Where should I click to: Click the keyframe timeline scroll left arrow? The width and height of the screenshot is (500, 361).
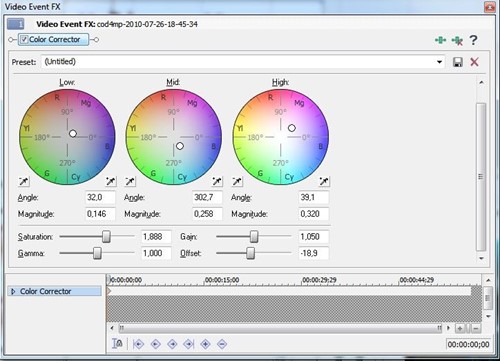(112, 328)
